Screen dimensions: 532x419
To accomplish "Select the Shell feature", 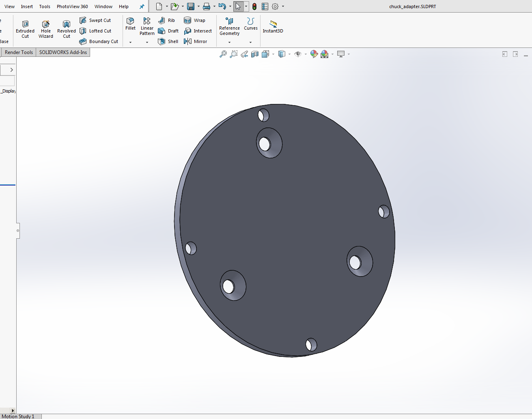I will (168, 41).
